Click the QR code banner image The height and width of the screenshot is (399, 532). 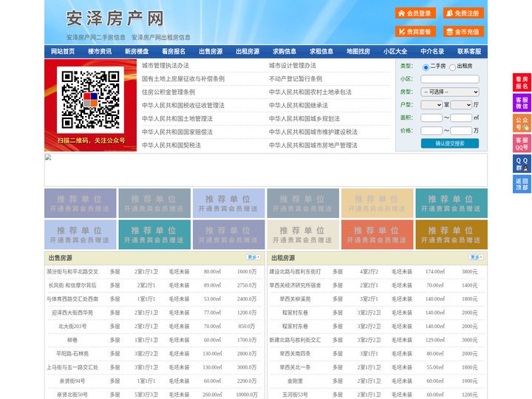click(x=90, y=105)
